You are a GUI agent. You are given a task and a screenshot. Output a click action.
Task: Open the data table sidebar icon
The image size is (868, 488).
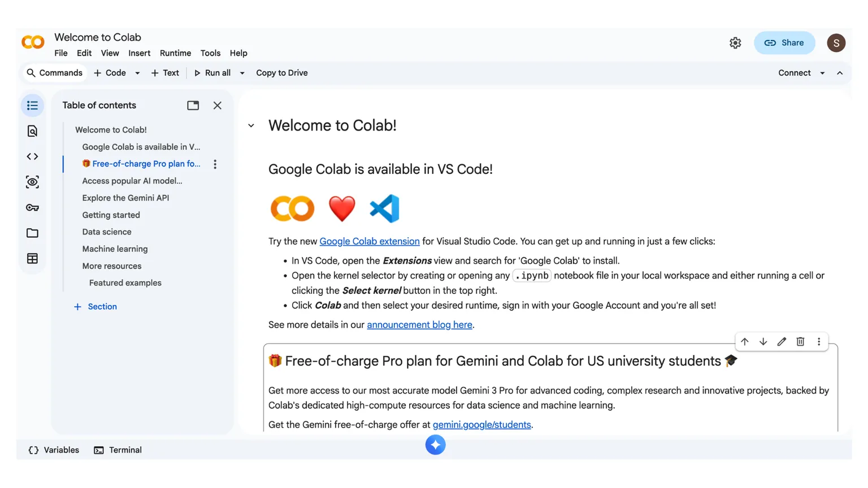[x=32, y=258]
